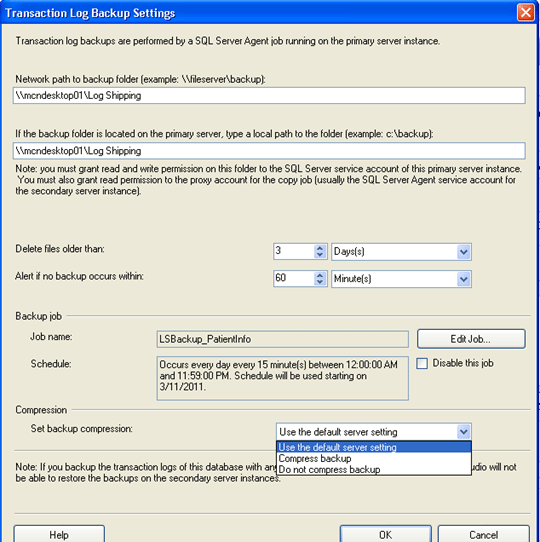The image size is (540, 542).
Task: Click the Help button
Action: coord(59,534)
